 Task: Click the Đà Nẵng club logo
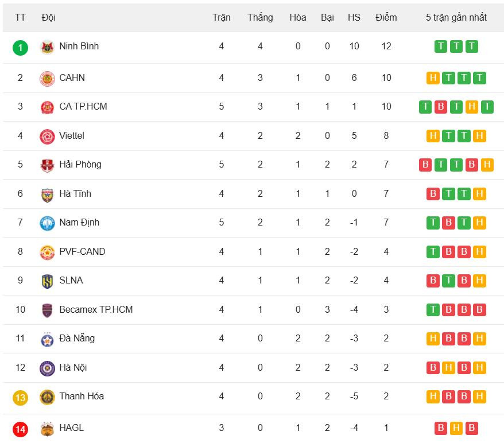(47, 339)
